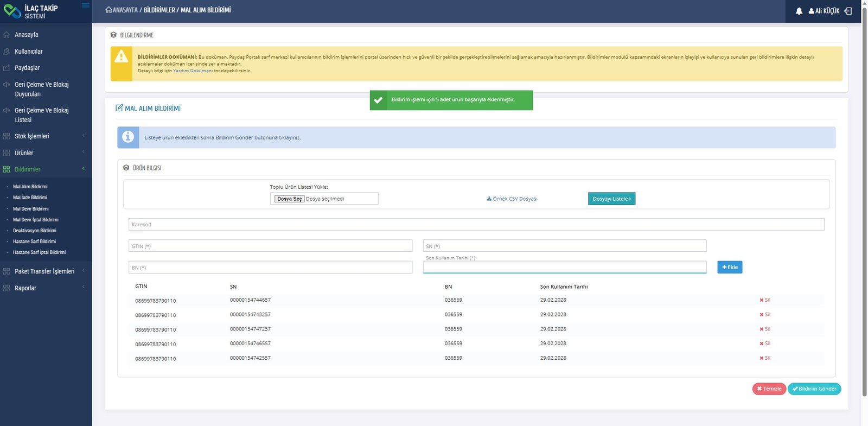The height and width of the screenshot is (426, 868).
Task: Toggle the sidebar hamburger menu icon
Action: click(85, 5)
